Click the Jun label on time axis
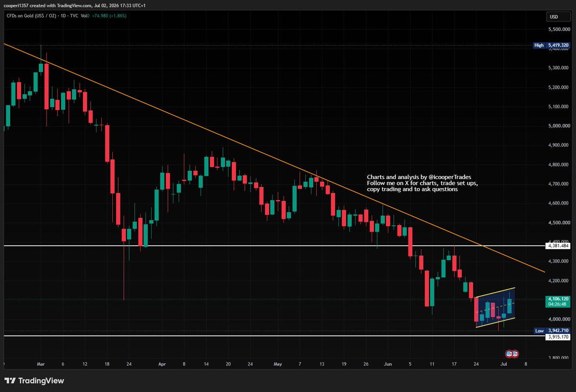The height and width of the screenshot is (392, 576). tap(388, 364)
